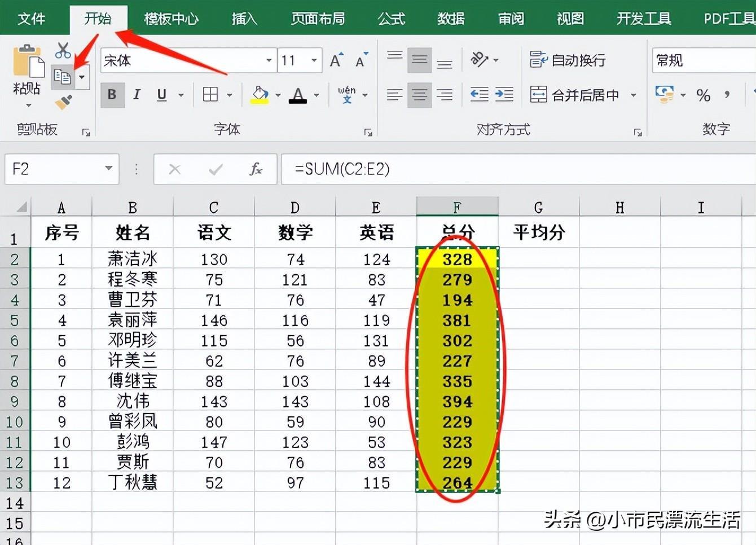Click the Cancel X in the formula bar
Image resolution: width=756 pixels, height=545 pixels.
pos(175,169)
